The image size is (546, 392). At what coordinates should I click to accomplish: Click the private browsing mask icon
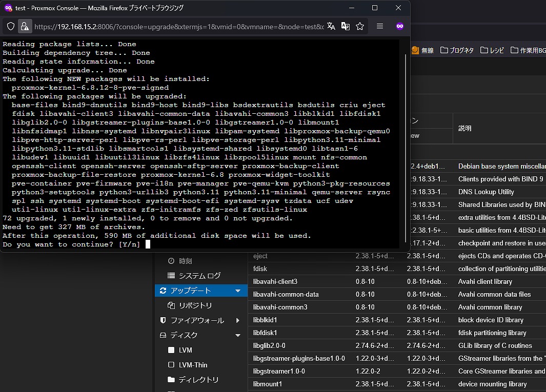400,26
